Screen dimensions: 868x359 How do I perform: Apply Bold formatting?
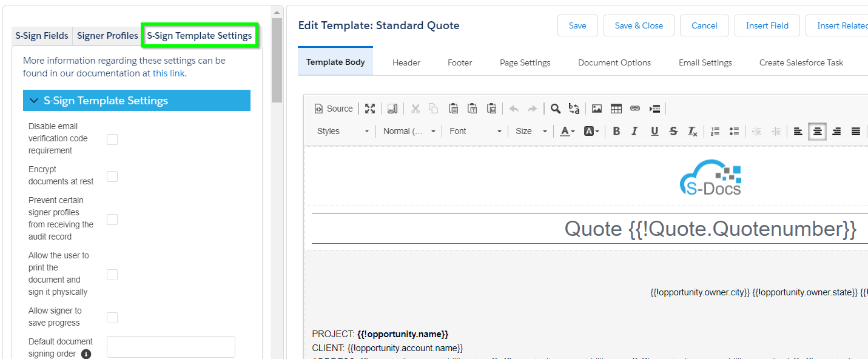[616, 131]
